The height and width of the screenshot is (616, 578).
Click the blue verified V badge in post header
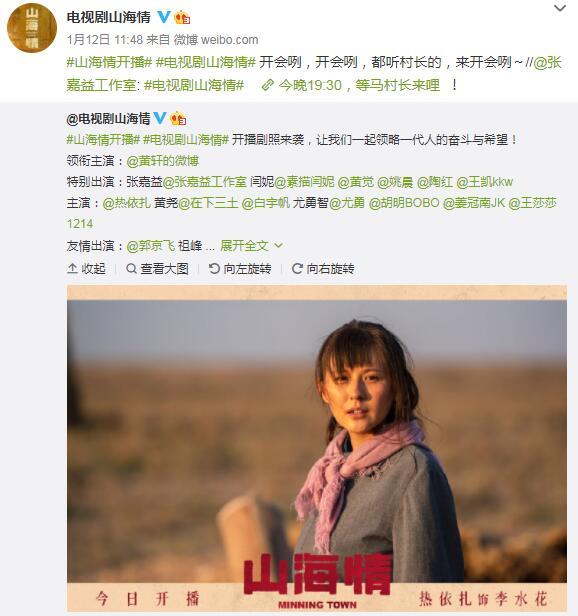tap(164, 17)
